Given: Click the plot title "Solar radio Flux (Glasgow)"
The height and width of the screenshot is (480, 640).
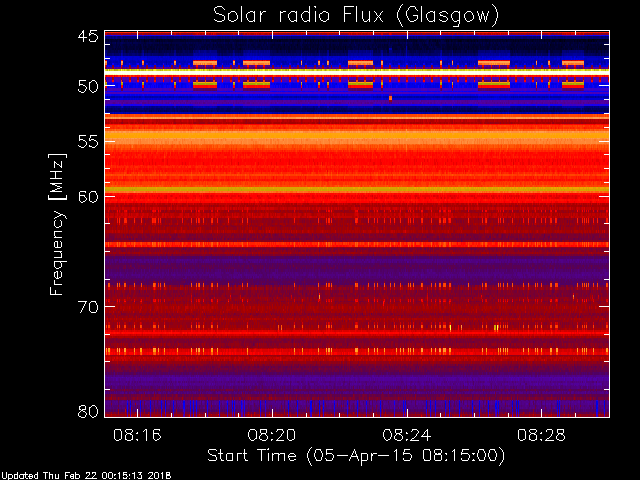Looking at the screenshot, I should click(x=356, y=16).
